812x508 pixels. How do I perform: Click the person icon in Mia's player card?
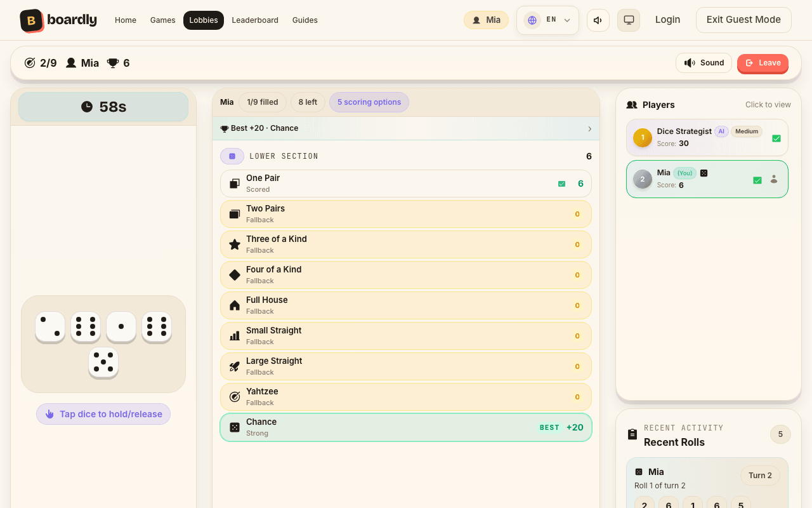coord(774,180)
